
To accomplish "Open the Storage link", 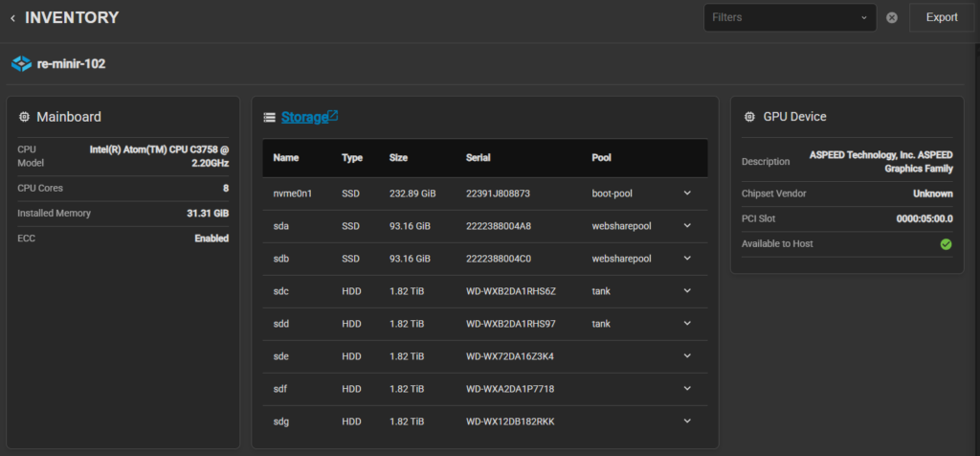I will (304, 117).
